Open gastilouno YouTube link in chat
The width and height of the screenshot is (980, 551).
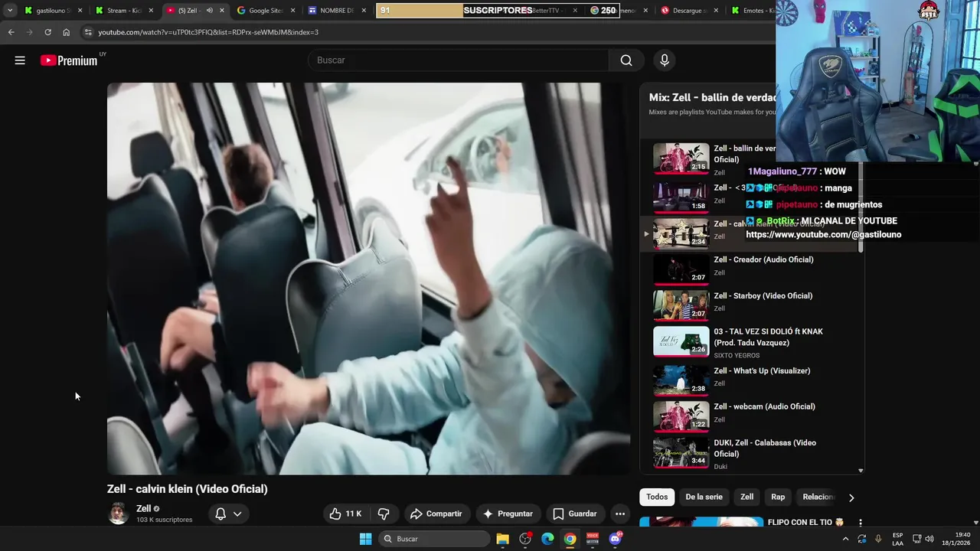coord(824,235)
